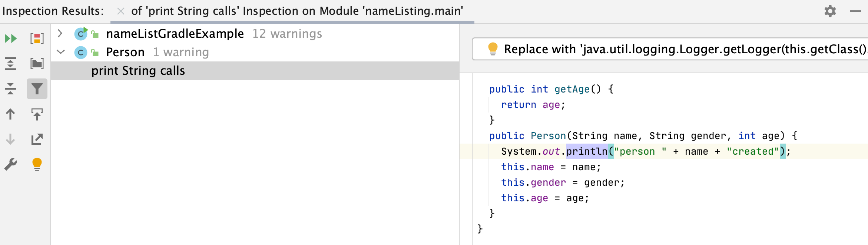
Task: Open inspection settings via wrench icon
Action: [x=10, y=164]
